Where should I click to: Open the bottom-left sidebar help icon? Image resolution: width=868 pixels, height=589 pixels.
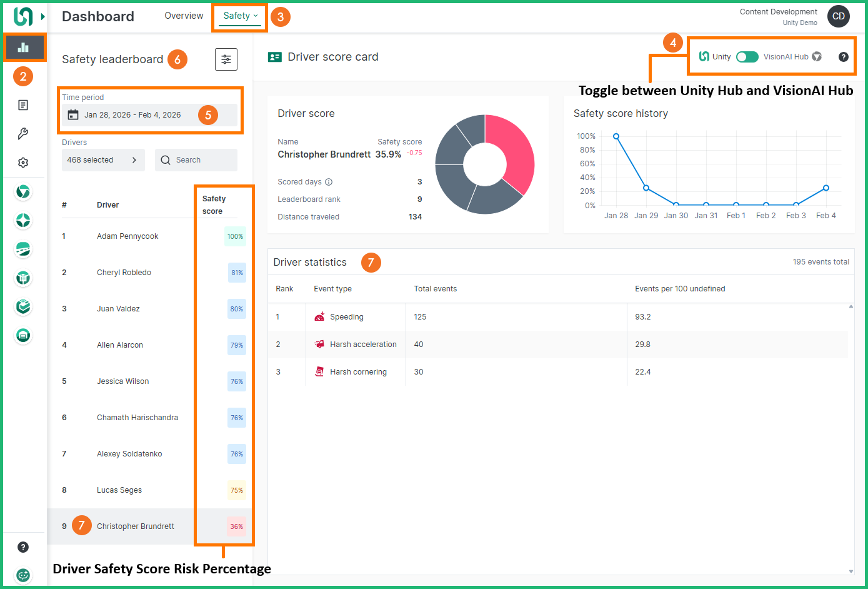(x=23, y=547)
